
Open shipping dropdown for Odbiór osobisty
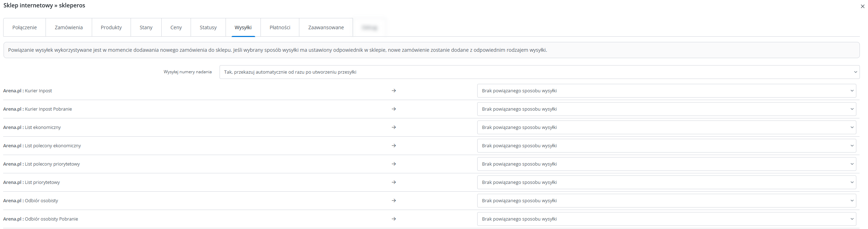point(666,201)
